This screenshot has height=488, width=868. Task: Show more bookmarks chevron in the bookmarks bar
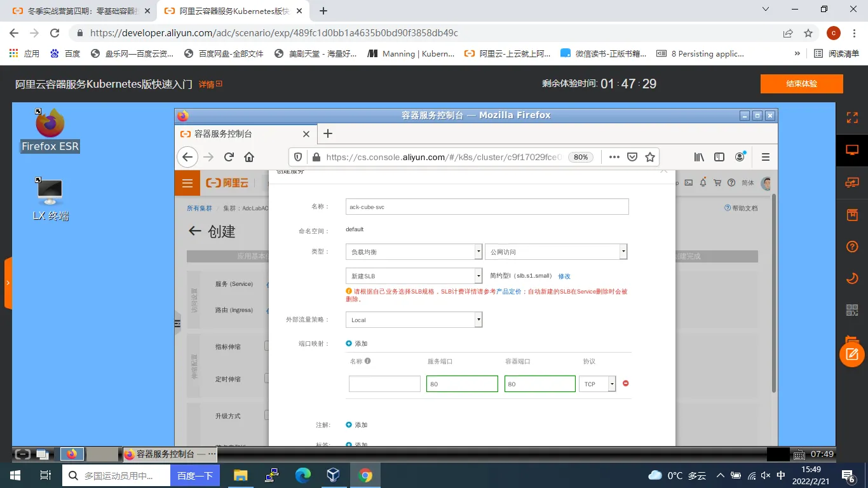[797, 53]
